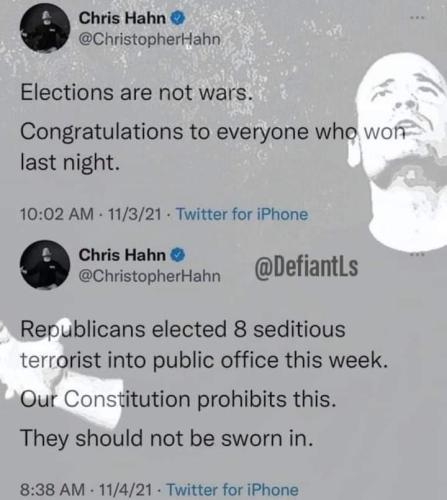Viewport: 447px width, 500px height.
Task: Click the 'Congratulations to everyone who won' text
Action: pyautogui.click(x=214, y=132)
